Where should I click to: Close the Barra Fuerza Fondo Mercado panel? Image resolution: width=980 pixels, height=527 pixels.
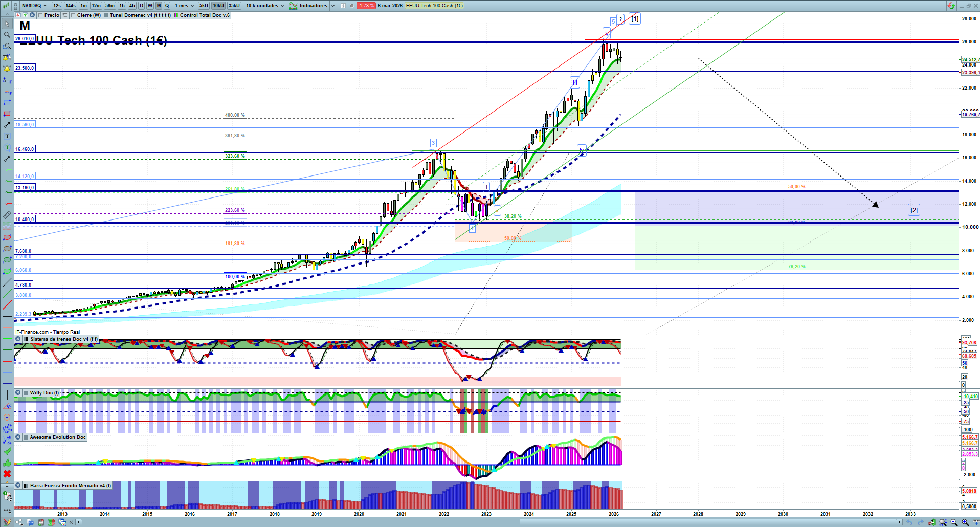(18, 486)
